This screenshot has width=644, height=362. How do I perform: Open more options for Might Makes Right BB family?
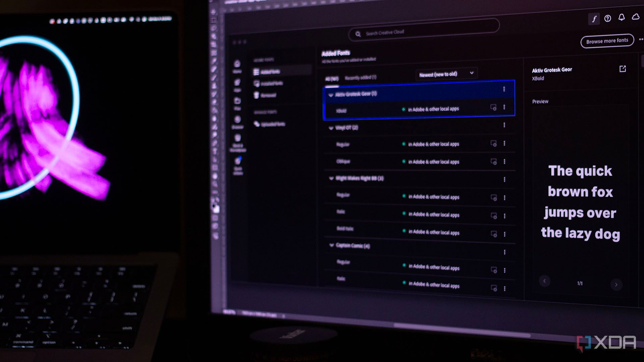point(504,180)
